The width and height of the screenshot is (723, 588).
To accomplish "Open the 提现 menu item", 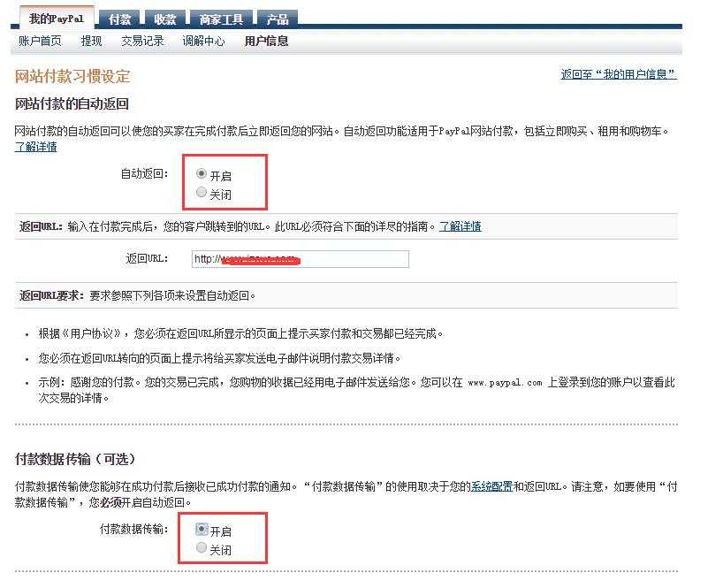I will coord(91,40).
